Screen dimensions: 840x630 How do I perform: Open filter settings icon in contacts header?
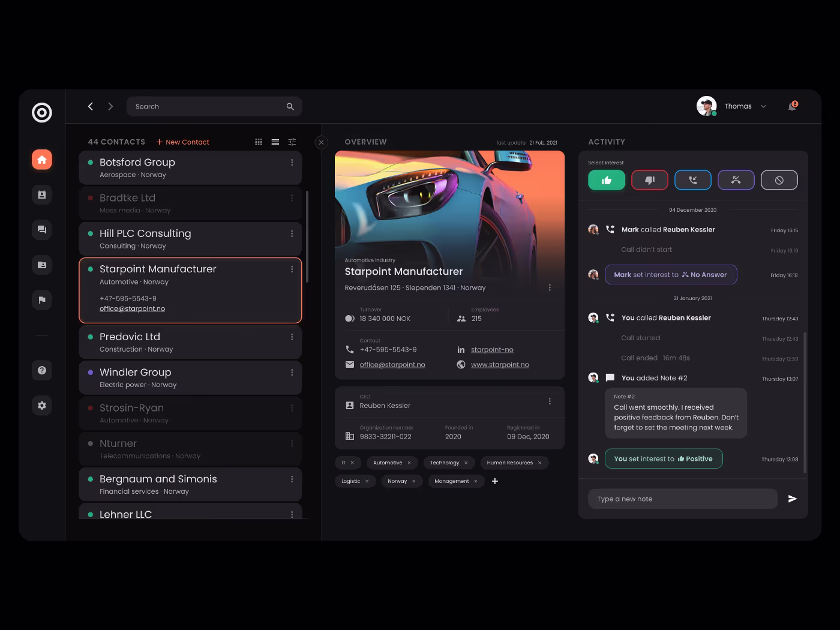coord(292,142)
